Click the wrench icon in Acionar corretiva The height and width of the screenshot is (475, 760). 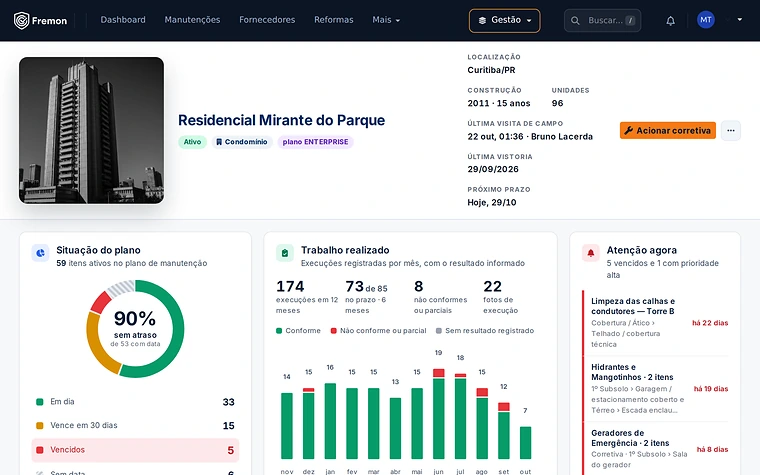click(x=629, y=130)
